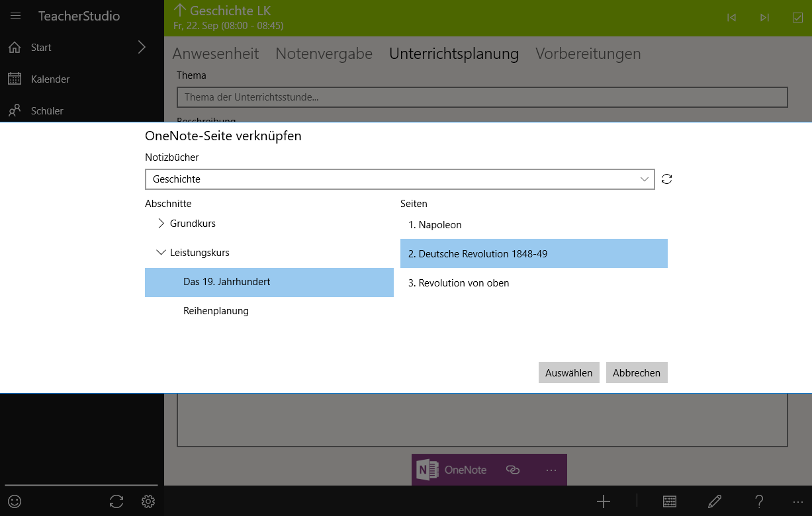Jump to the next lesson with the skip-forward arrow

pyautogui.click(x=764, y=18)
